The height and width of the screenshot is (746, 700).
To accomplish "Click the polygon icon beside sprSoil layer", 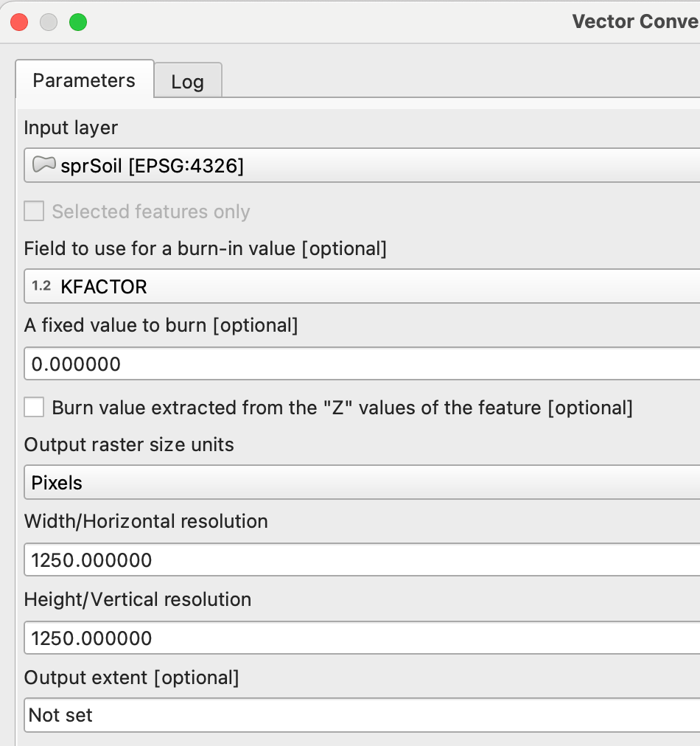I will tap(45, 166).
